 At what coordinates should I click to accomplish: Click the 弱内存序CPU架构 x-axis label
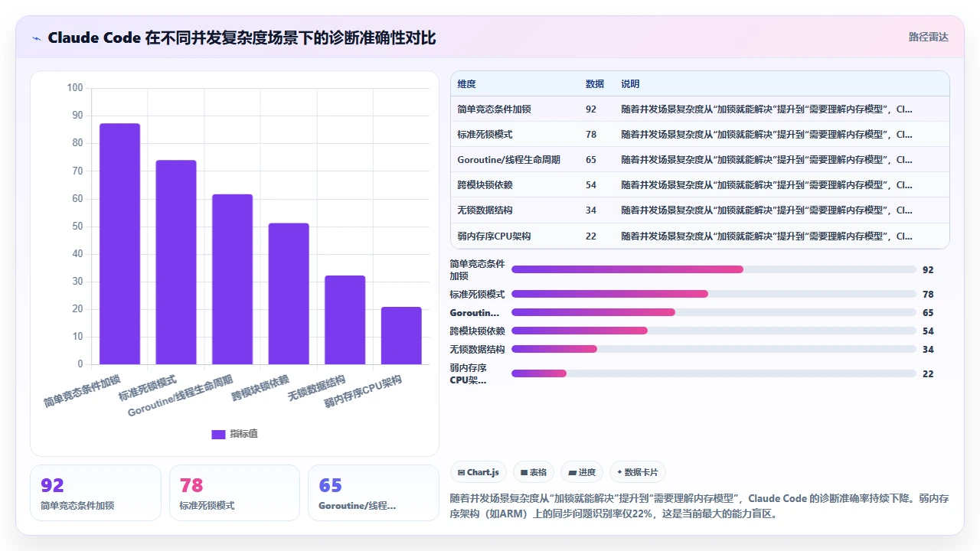tap(364, 390)
